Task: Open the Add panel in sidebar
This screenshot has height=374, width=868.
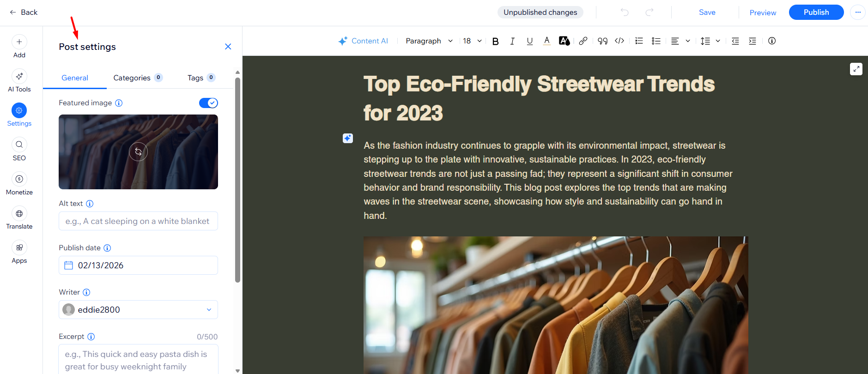Action: (x=19, y=47)
